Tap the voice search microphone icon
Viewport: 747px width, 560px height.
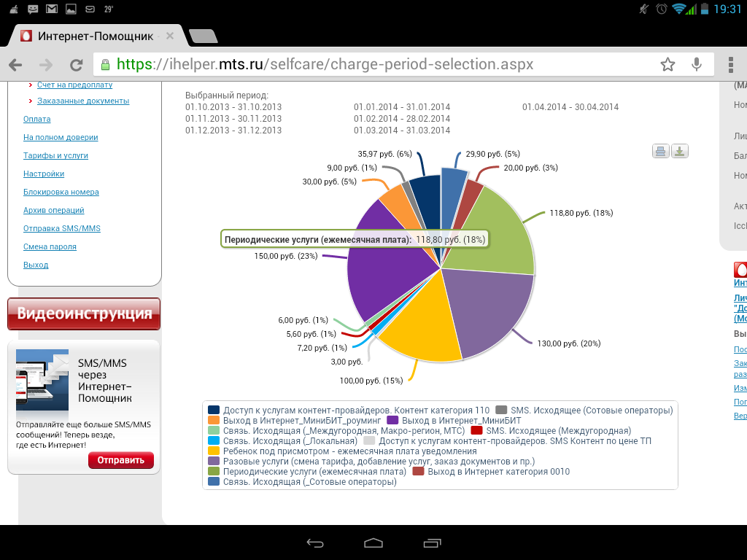(697, 65)
